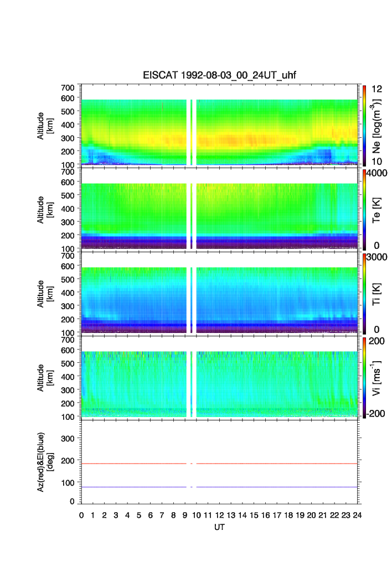Viewport: 392px width, 588px height.
Task: Click the 200 altitude tick of Te panel
Action: pos(68,236)
